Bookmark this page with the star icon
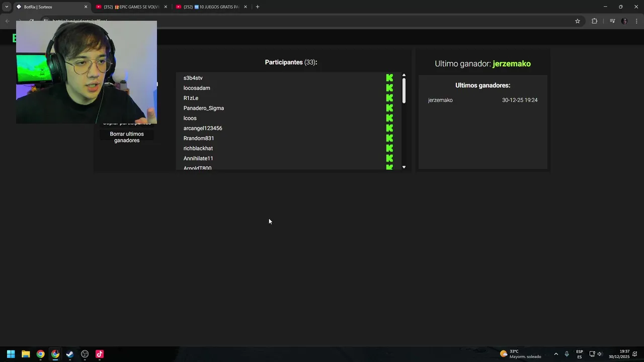 pos(578,21)
